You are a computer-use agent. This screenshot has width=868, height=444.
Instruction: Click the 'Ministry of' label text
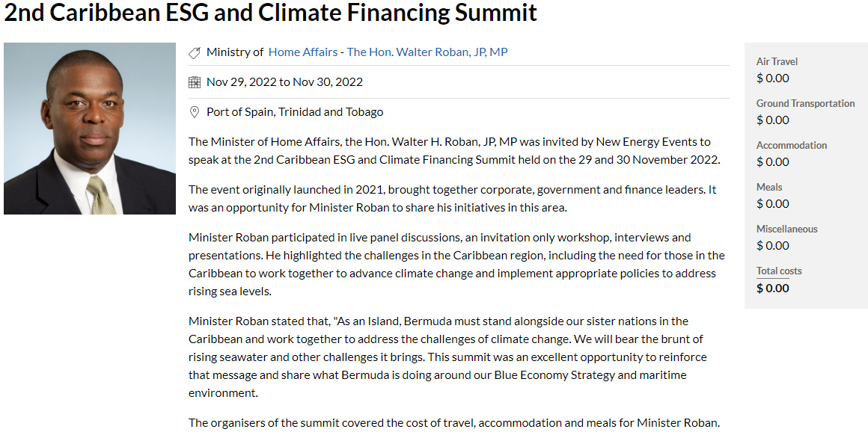[235, 52]
